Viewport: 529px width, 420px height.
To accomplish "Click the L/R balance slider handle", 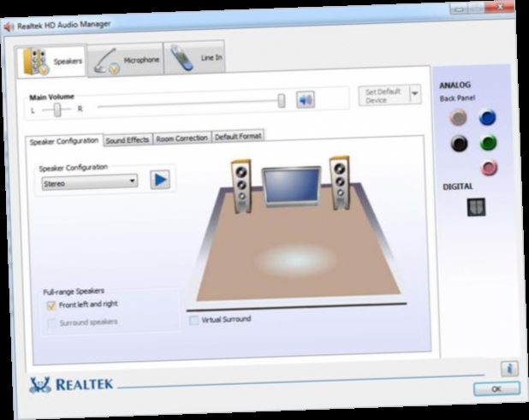I will [x=57, y=109].
